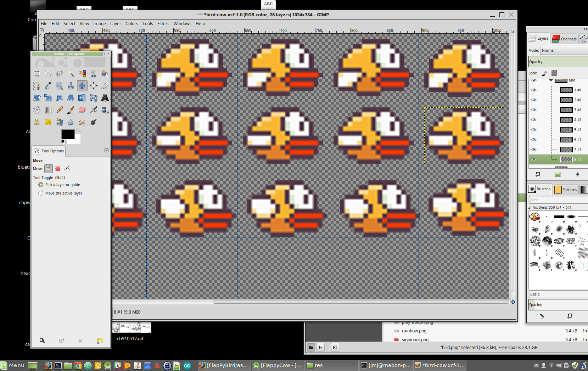Open the Brushes tab
Screen dimensions: 588x371
click(539, 189)
